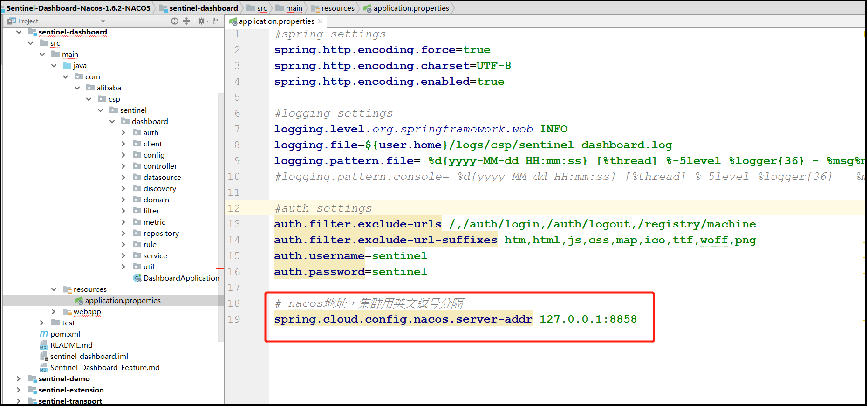868x406 pixels.
Task: Select Sentinel_Dashboard_Feature.md file
Action: (105, 368)
